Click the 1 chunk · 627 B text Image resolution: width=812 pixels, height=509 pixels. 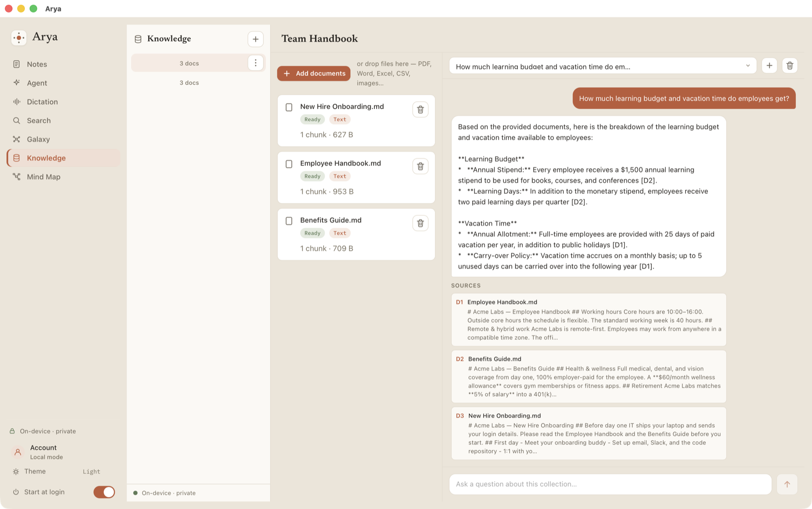tap(327, 135)
